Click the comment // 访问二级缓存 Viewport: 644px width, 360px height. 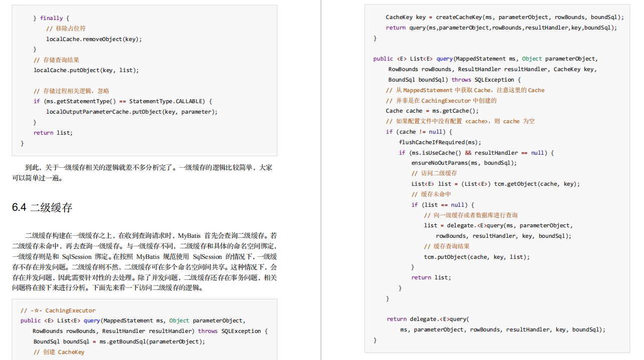click(x=434, y=173)
